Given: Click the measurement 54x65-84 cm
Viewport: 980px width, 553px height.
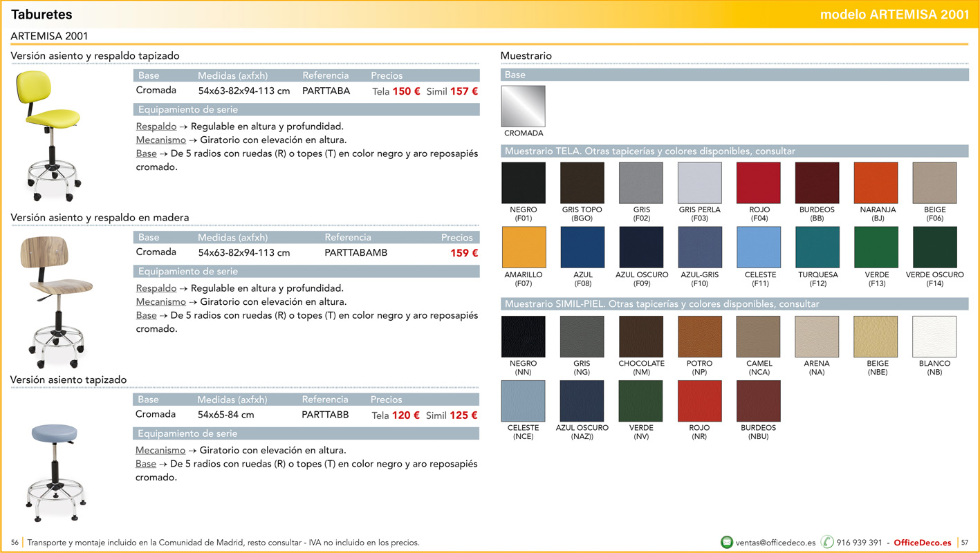Looking at the screenshot, I should [225, 415].
